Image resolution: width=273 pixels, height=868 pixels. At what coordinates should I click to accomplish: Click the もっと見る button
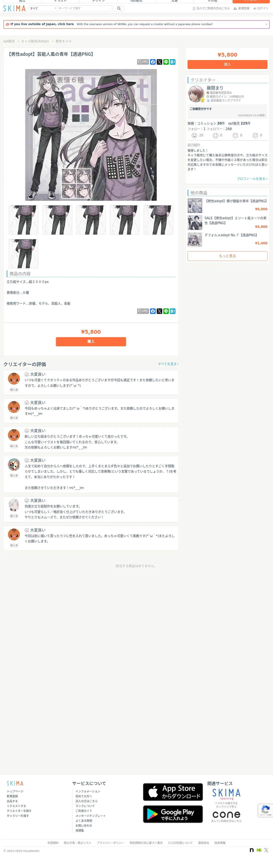pos(227,256)
